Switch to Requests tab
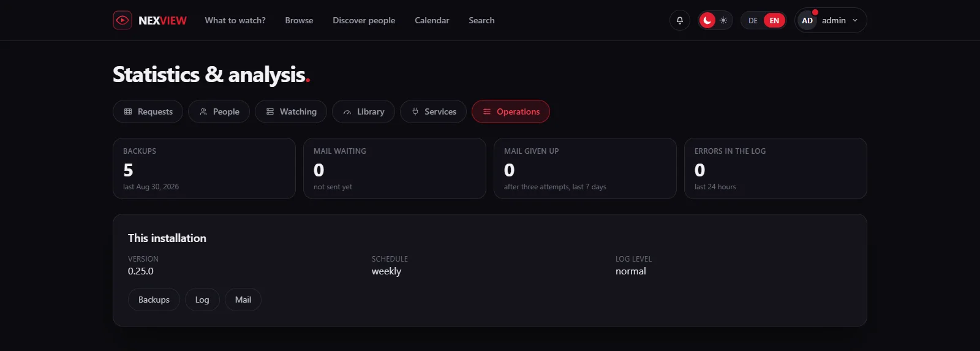980x351 pixels. (148, 111)
